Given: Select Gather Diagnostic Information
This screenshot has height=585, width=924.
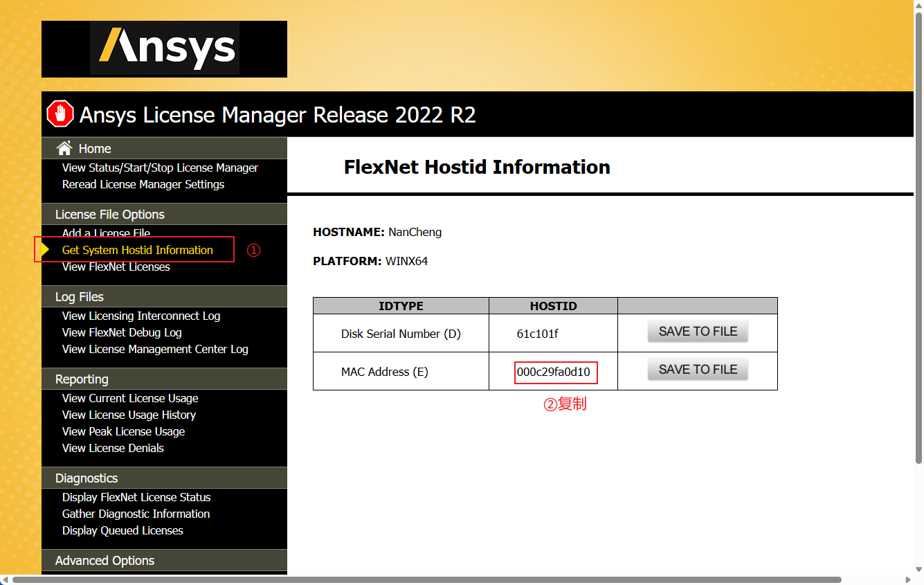Looking at the screenshot, I should pos(136,514).
